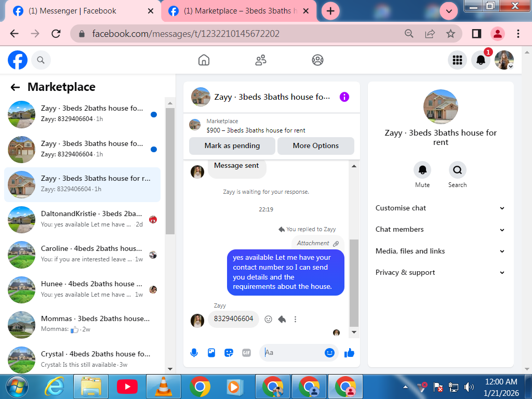Click up arrow of conversation list scrollbar

[x=170, y=103]
